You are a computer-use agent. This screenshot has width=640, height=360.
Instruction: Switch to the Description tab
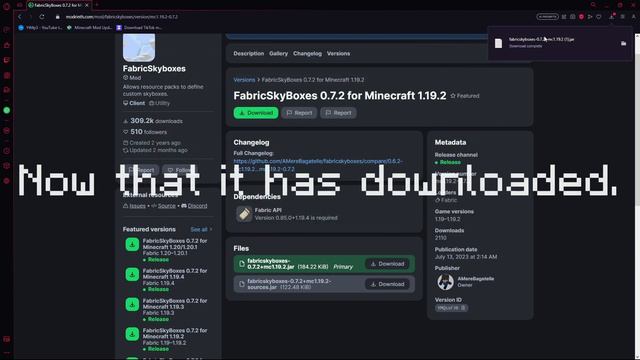click(249, 53)
